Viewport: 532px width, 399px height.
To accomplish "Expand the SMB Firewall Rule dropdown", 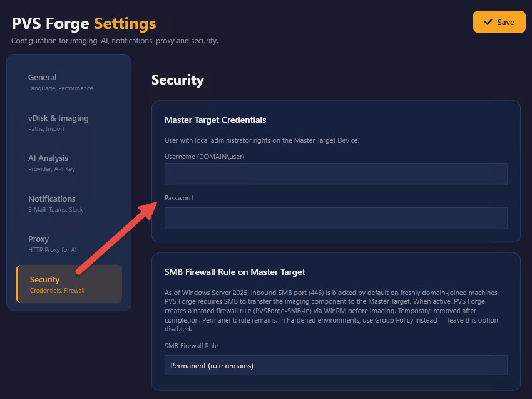I will click(336, 365).
